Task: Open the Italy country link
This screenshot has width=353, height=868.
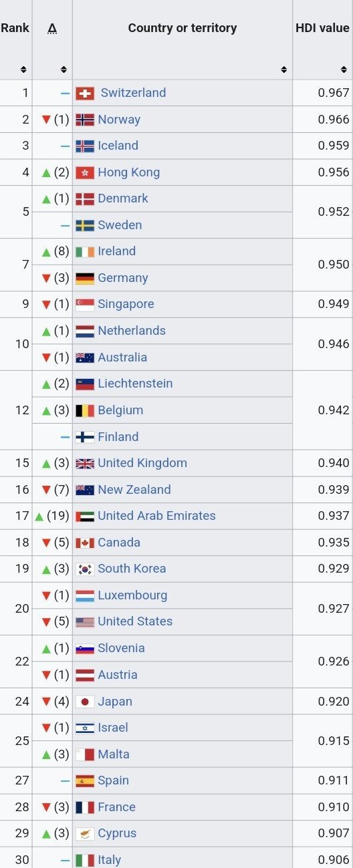Action: pos(110,860)
